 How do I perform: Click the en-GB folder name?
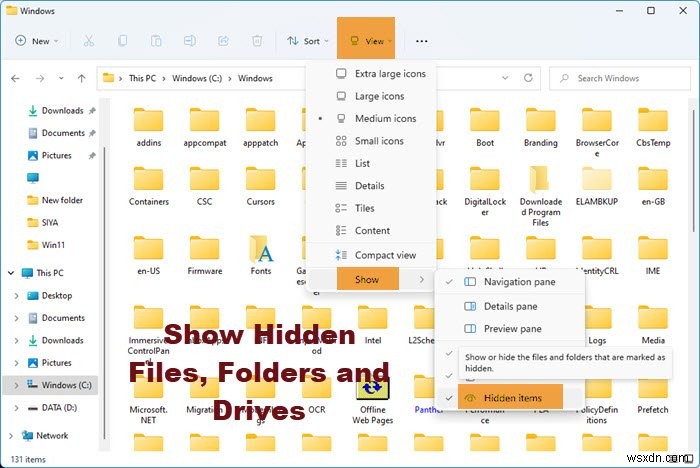coord(653,201)
